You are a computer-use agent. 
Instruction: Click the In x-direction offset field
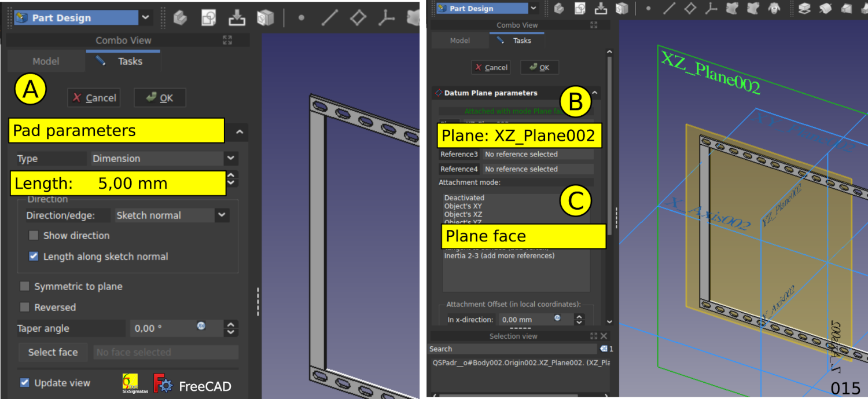[x=536, y=319]
